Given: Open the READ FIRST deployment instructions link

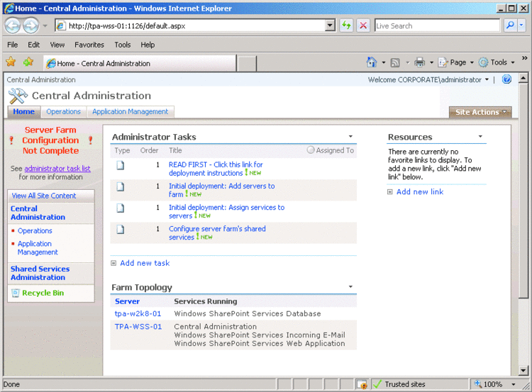Looking at the screenshot, I should click(216, 169).
